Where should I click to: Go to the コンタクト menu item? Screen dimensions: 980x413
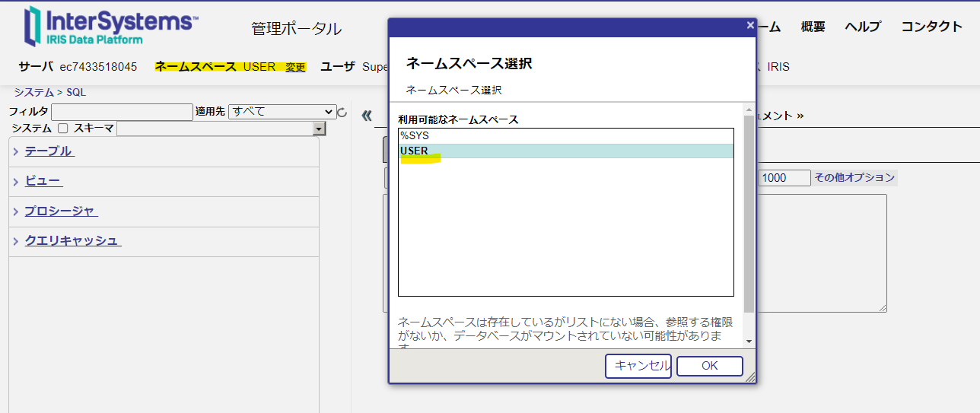click(x=931, y=27)
